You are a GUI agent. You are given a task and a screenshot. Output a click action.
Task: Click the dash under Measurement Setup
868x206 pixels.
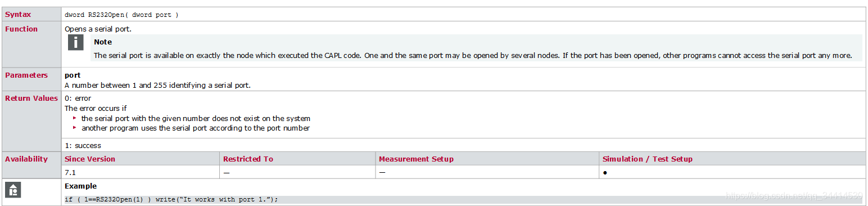pos(382,173)
